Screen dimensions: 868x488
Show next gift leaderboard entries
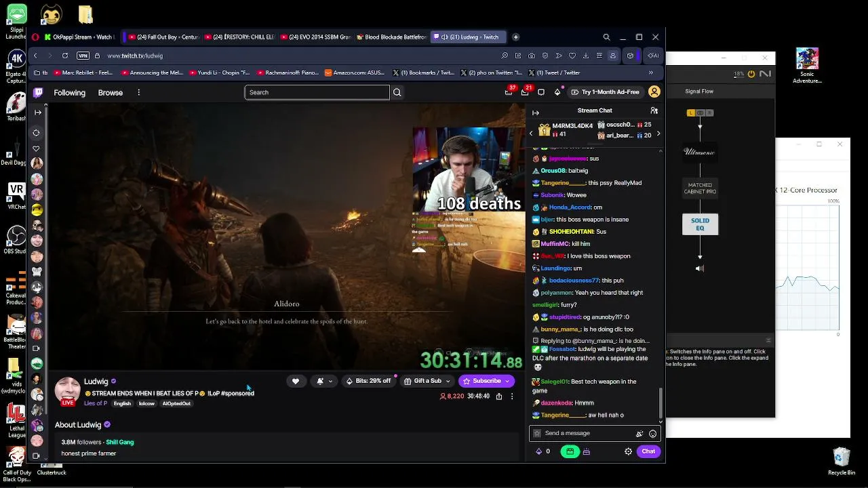click(x=658, y=134)
